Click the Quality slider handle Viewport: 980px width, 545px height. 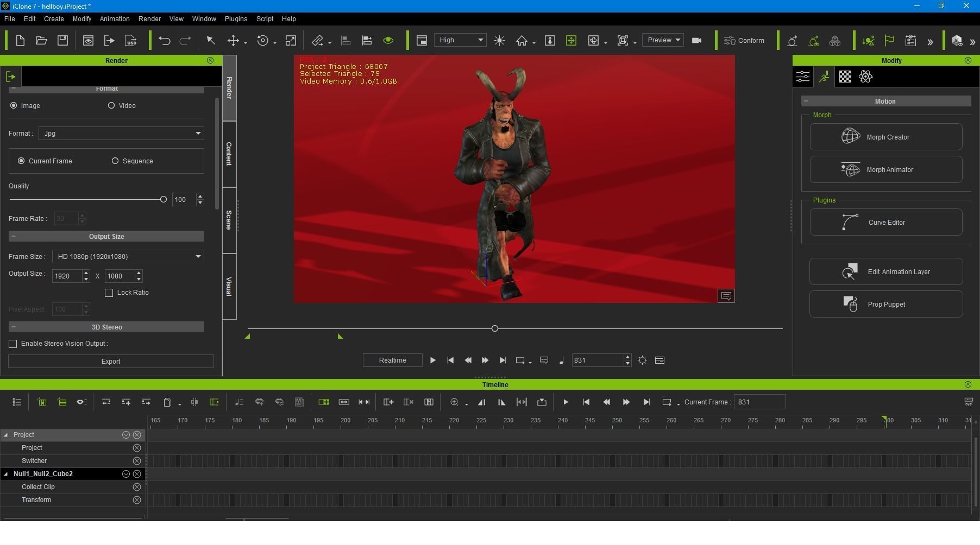pyautogui.click(x=163, y=200)
